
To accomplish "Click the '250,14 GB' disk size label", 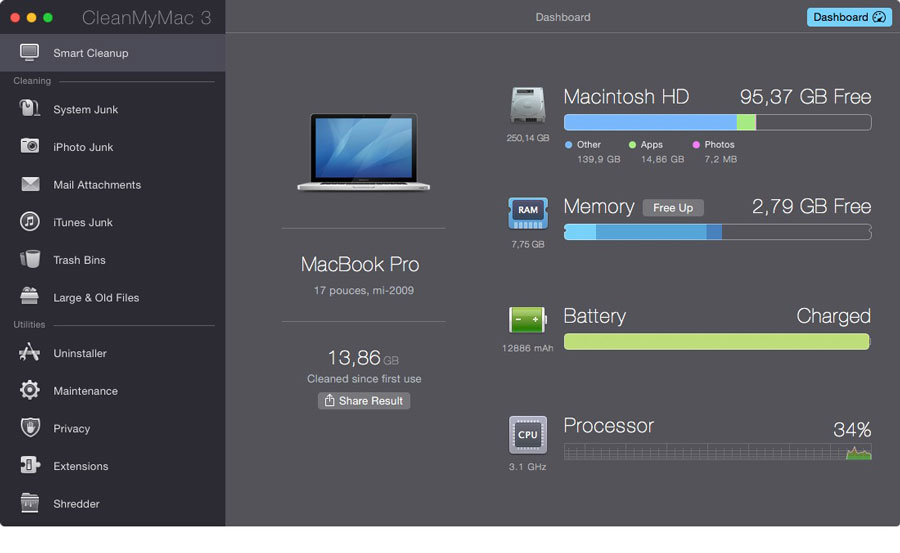I will click(527, 138).
